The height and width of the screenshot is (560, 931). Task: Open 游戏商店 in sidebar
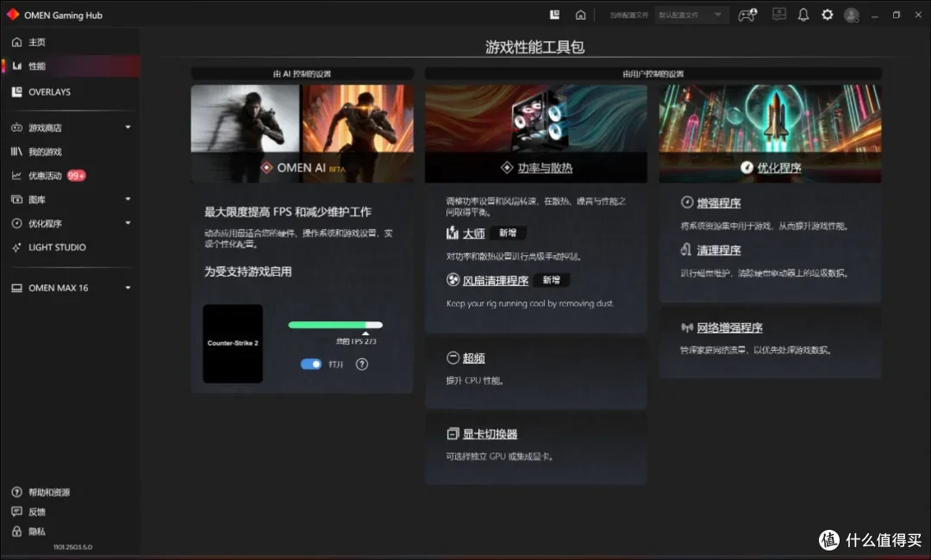tap(45, 128)
